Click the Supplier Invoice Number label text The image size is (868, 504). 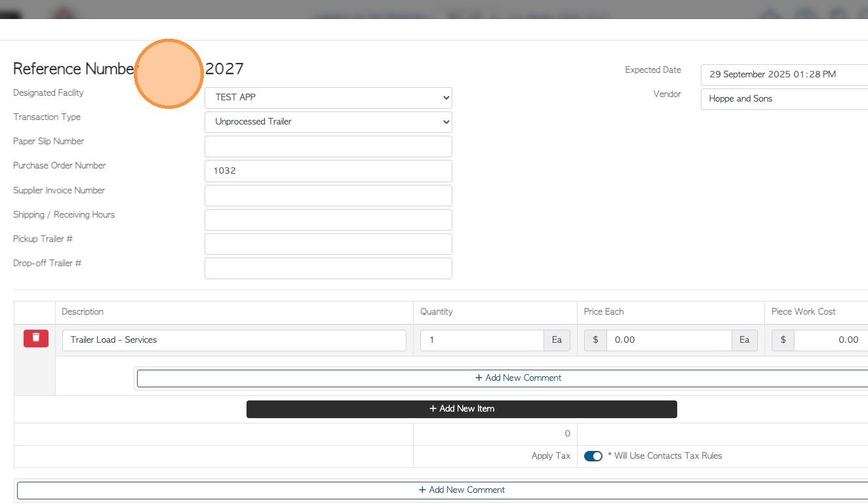point(59,191)
